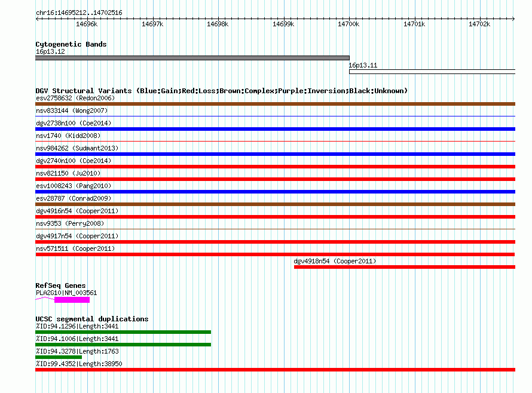Click the 14697k ruler tick label

(x=152, y=24)
